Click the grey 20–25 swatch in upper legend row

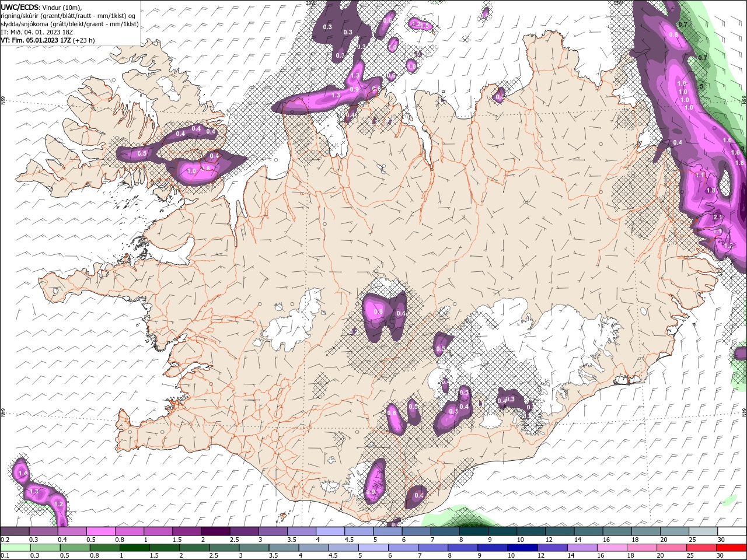pos(674,531)
